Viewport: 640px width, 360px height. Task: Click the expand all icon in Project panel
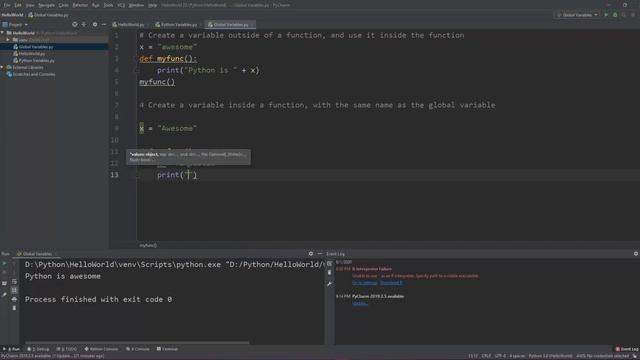84,24
